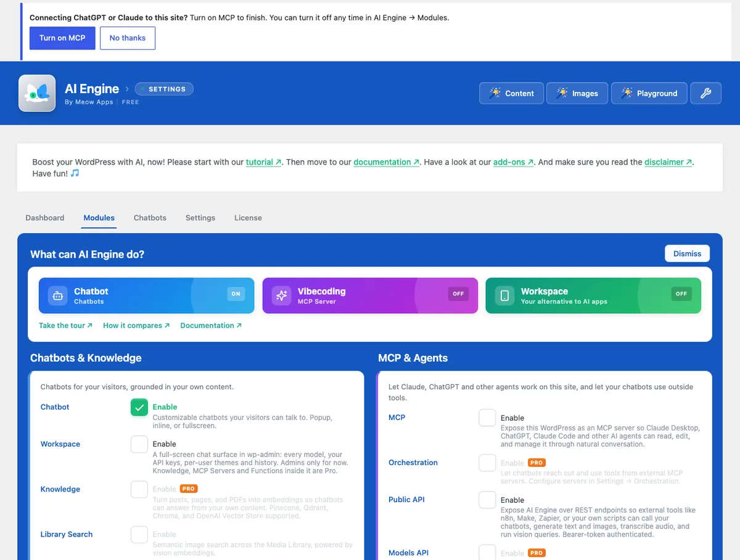Toggle the Workspace card OFF switch
Viewport: 740px width, 560px height.
(x=681, y=294)
